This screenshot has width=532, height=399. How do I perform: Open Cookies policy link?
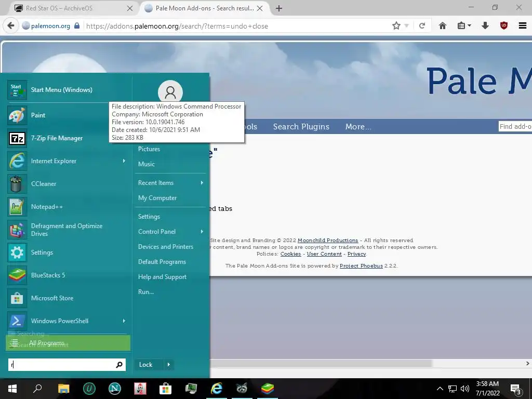(290, 254)
